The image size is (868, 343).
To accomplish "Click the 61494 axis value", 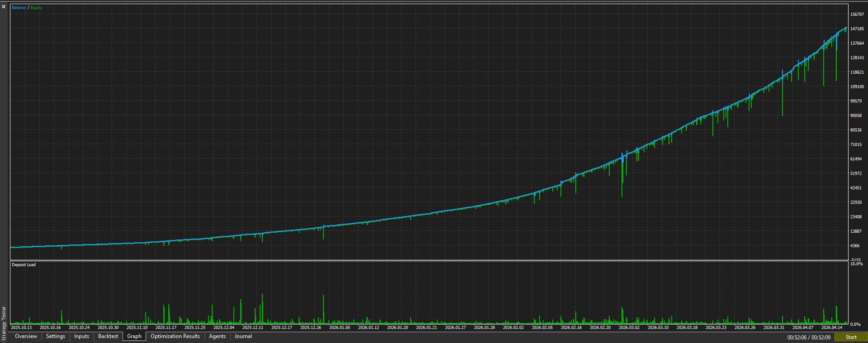I will (856, 159).
